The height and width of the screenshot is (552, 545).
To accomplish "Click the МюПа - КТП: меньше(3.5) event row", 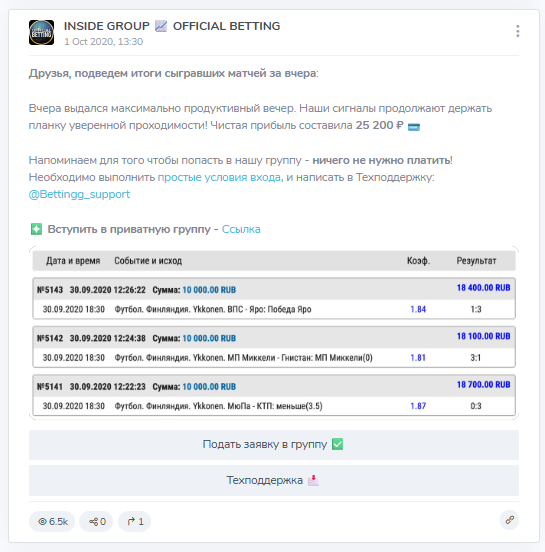I will pos(274,406).
